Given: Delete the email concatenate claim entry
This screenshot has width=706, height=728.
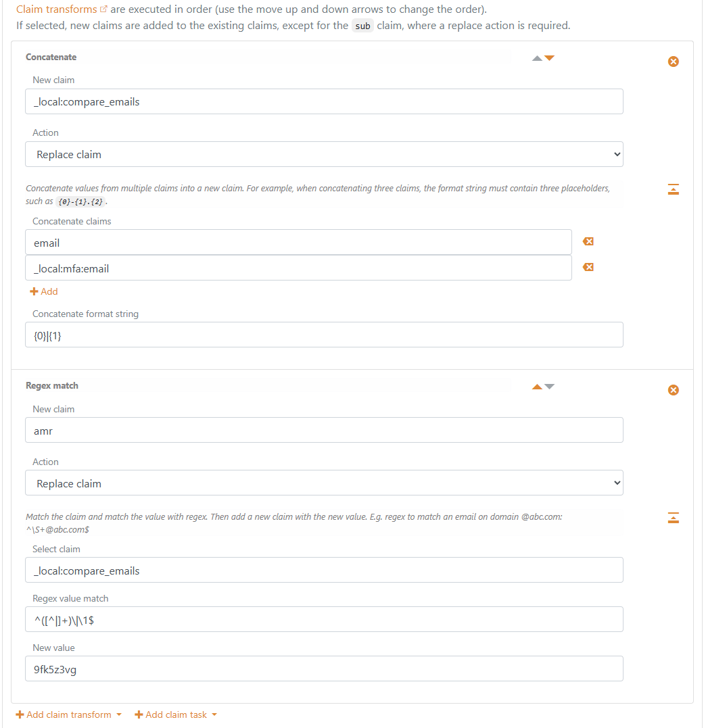Looking at the screenshot, I should coord(588,241).
